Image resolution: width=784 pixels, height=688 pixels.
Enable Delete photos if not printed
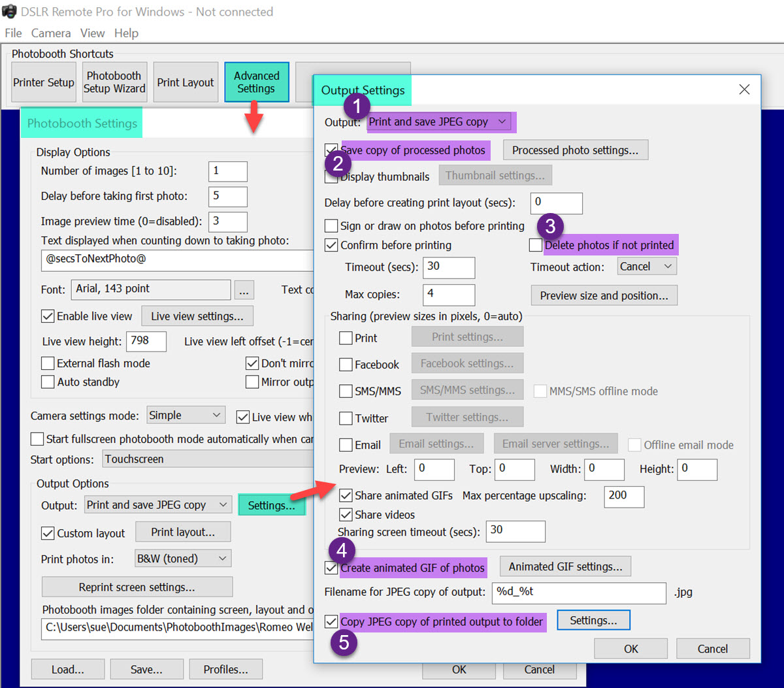tap(536, 245)
